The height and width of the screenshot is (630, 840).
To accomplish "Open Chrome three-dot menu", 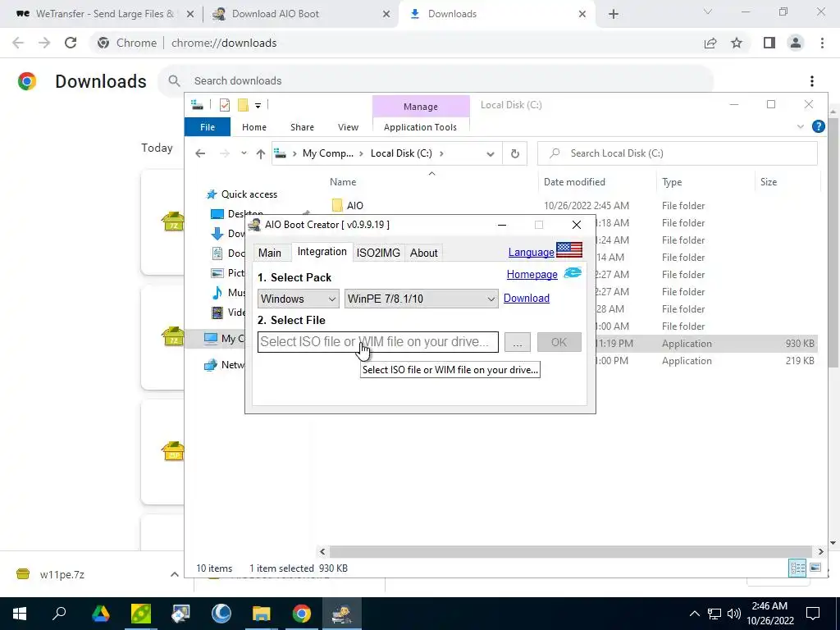I will [822, 43].
